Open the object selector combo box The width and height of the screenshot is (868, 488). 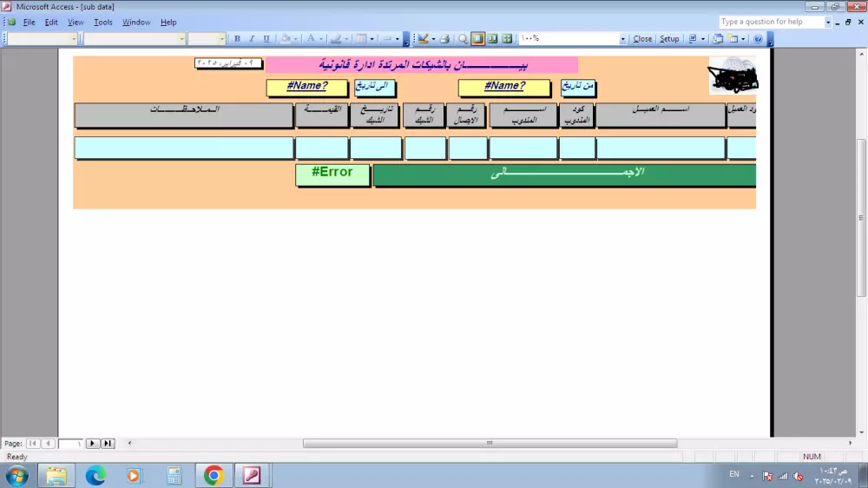click(x=42, y=39)
